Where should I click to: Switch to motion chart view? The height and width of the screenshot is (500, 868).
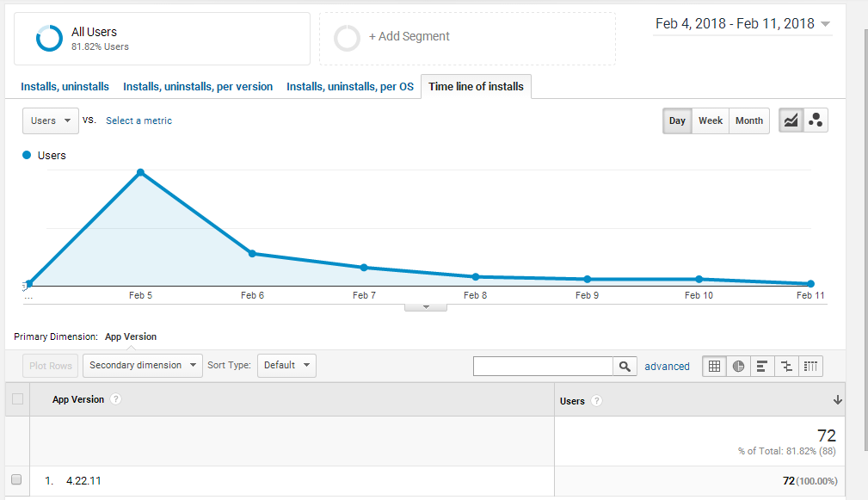click(816, 120)
